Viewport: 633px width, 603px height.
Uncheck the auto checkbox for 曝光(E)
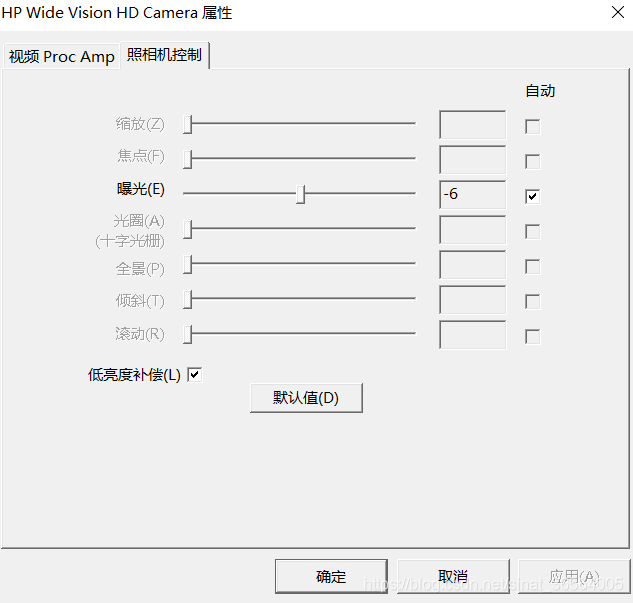(x=532, y=197)
